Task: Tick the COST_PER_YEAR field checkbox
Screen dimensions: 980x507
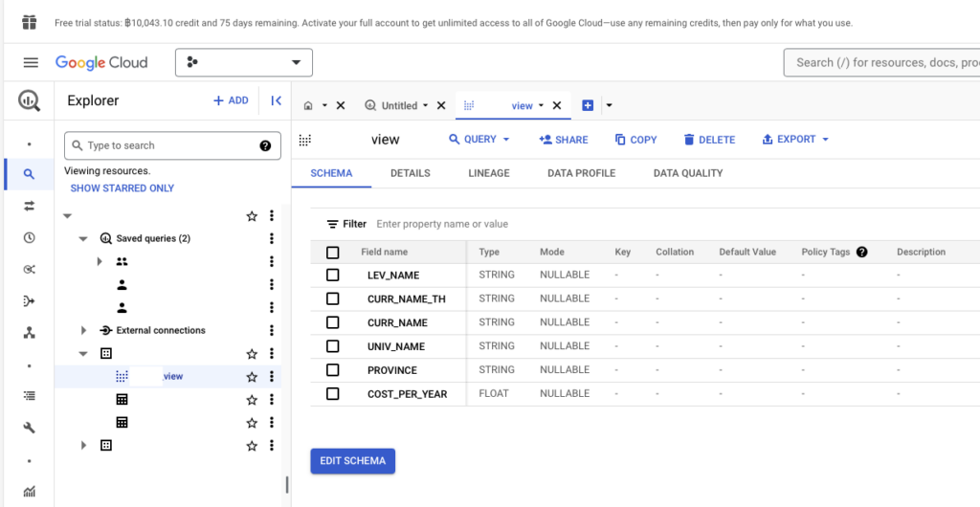Action: click(x=333, y=394)
